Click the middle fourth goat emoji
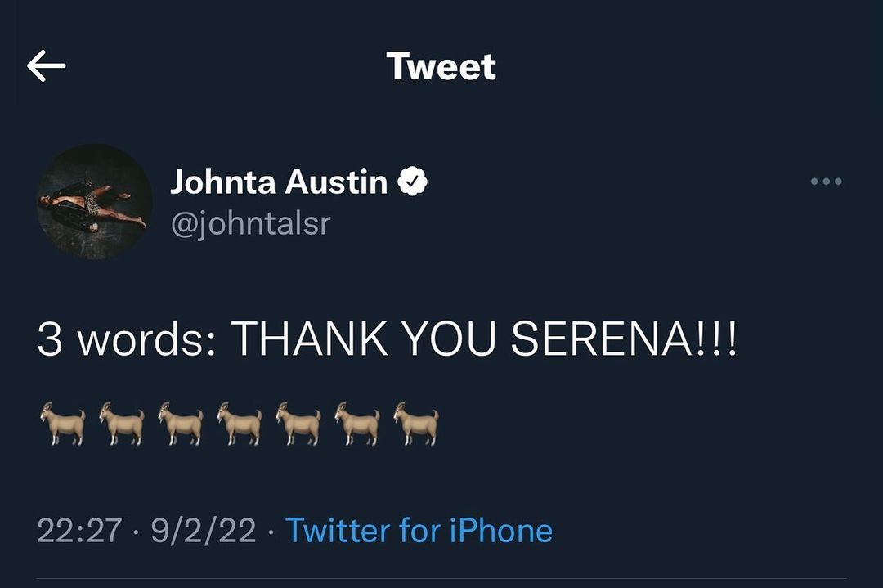883x588 pixels. (240, 423)
